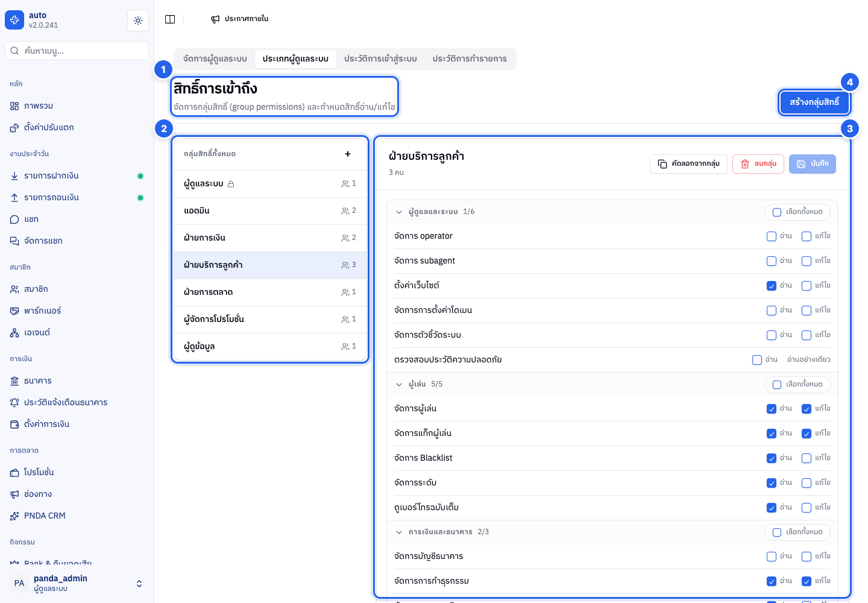This screenshot has height=603, width=868.
Task: Open เอเจนต์ agents page
Action: coord(77,332)
